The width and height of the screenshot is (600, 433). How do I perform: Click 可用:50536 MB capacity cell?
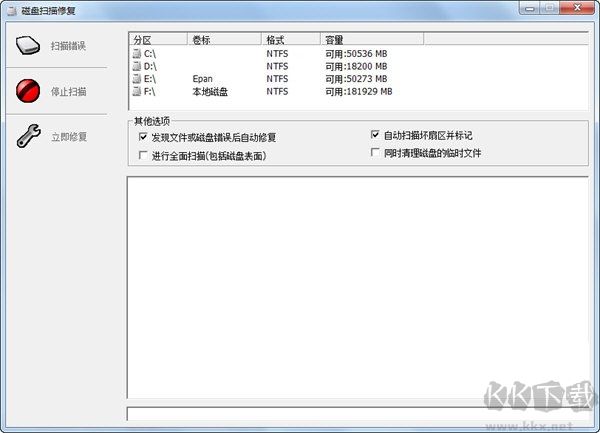pyautogui.click(x=356, y=54)
